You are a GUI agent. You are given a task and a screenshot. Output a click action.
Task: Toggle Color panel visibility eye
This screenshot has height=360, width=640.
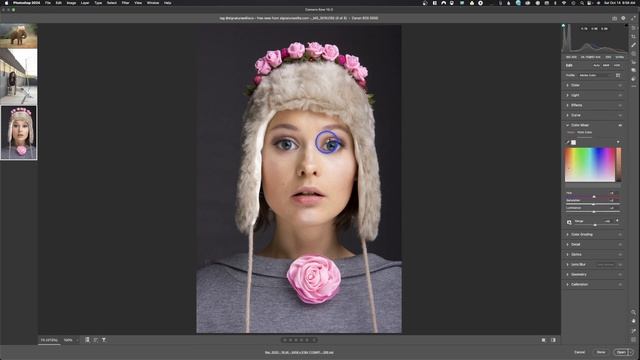[620, 85]
